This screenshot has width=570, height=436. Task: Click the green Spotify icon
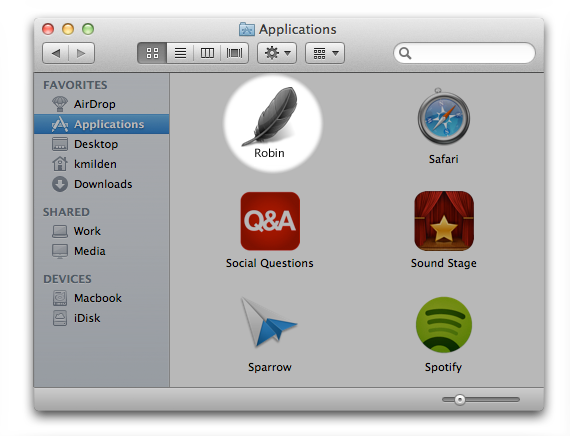click(444, 325)
